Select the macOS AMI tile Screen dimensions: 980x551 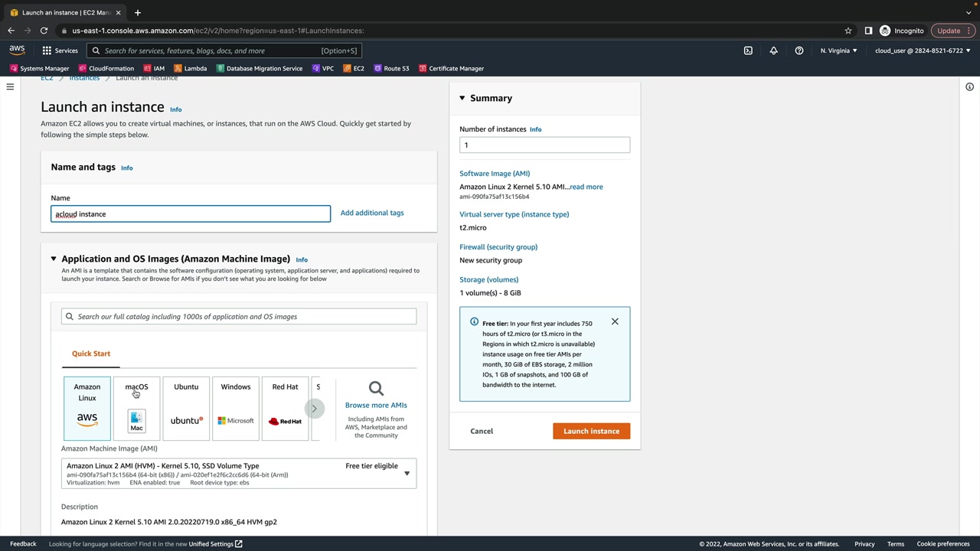(136, 409)
